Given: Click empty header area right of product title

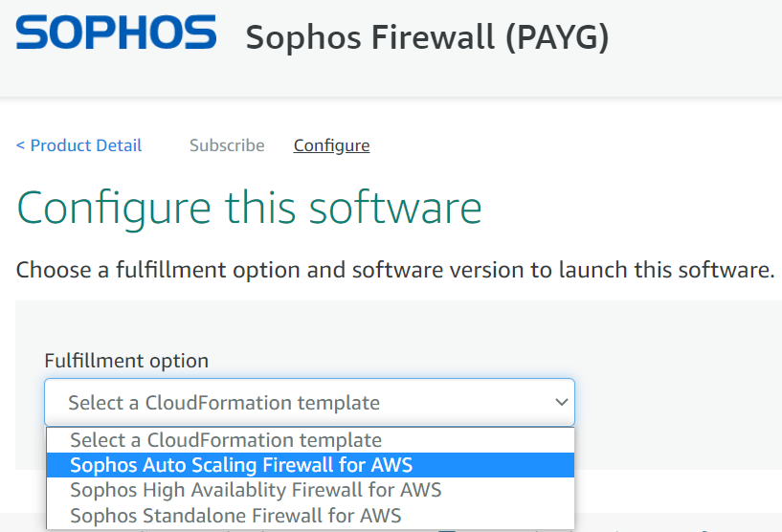Looking at the screenshot, I should (x=699, y=38).
